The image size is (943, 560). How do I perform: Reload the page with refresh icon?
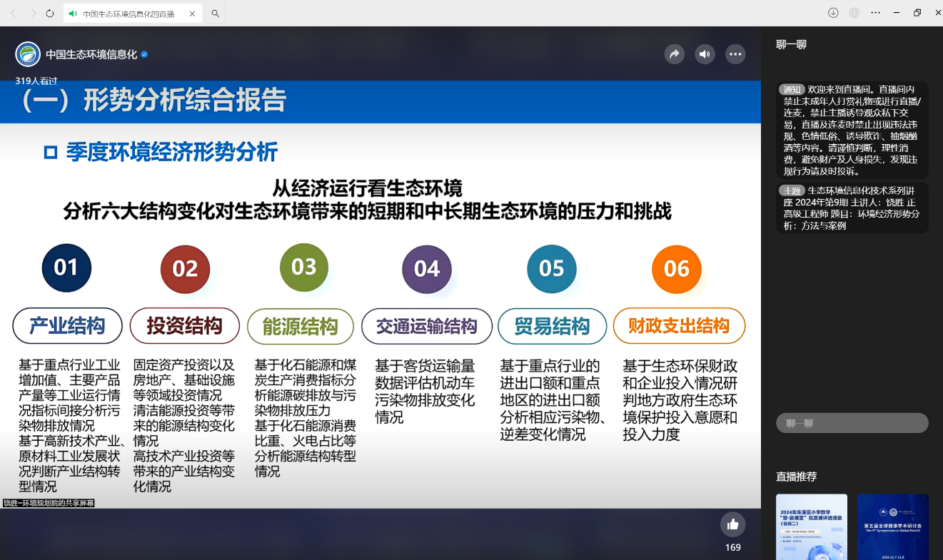pos(50,14)
